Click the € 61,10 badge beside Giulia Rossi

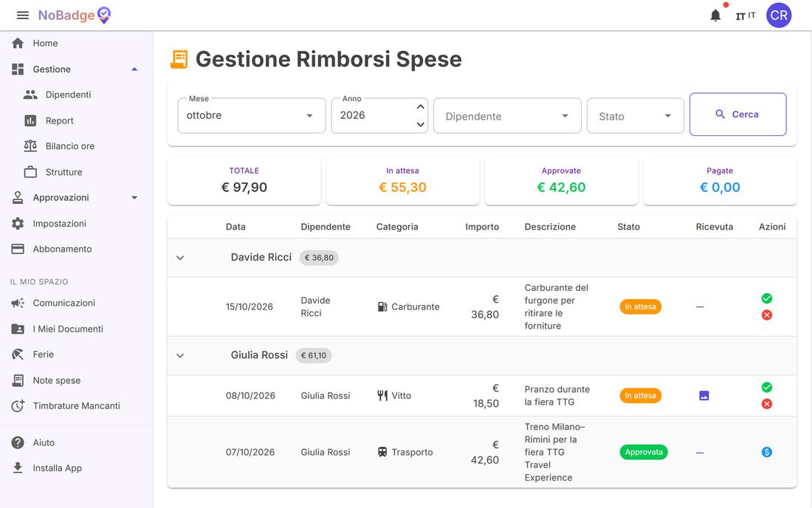tap(314, 356)
